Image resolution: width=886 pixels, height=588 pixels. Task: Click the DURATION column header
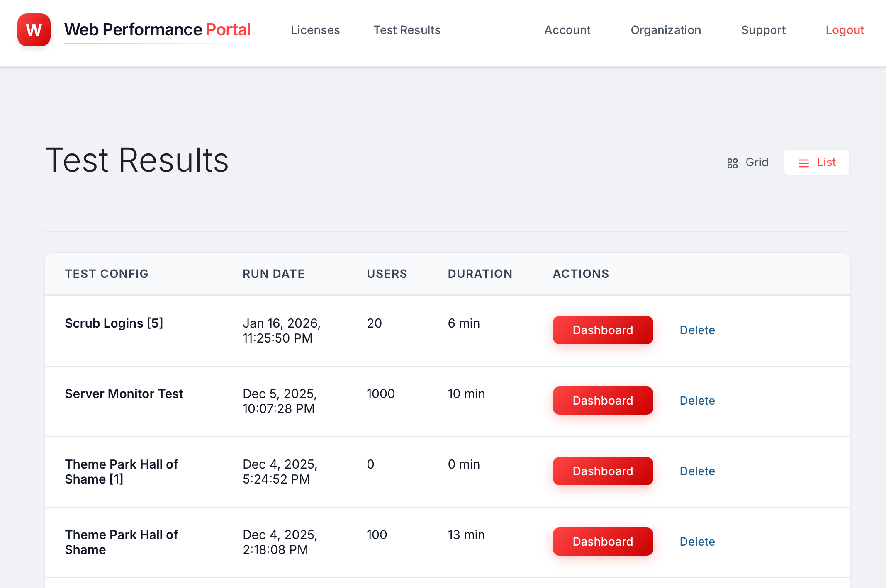[480, 274]
